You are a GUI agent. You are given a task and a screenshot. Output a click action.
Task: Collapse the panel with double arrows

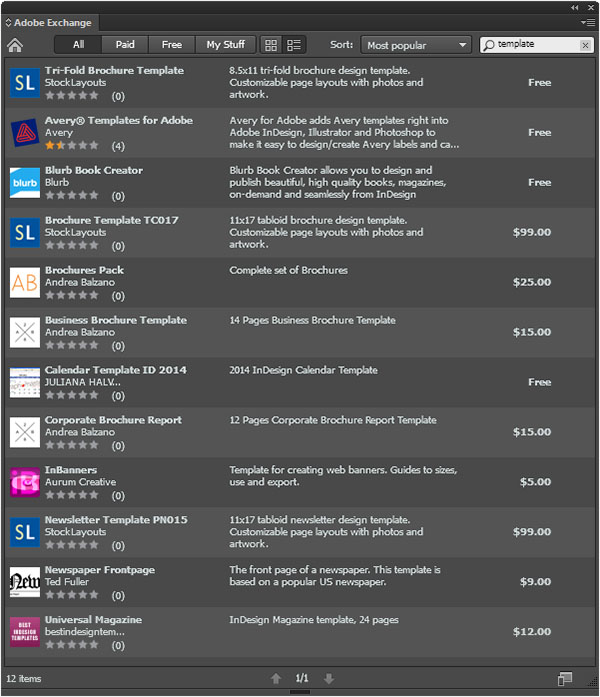point(575,8)
